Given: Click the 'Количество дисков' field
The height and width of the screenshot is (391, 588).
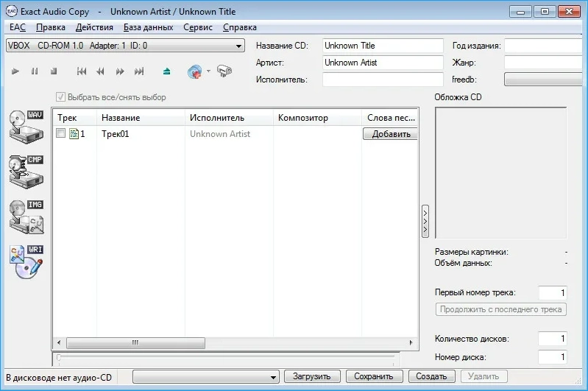Looking at the screenshot, I should click(x=553, y=339).
